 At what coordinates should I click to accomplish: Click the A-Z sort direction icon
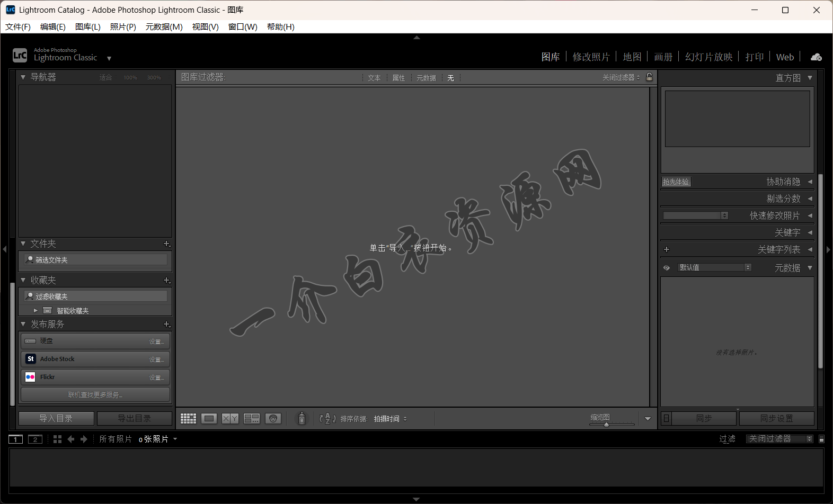[327, 419]
